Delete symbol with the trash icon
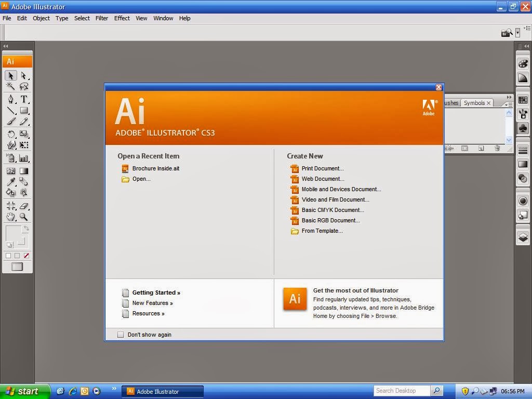Viewport: 532px width, 399px height. tap(497, 148)
